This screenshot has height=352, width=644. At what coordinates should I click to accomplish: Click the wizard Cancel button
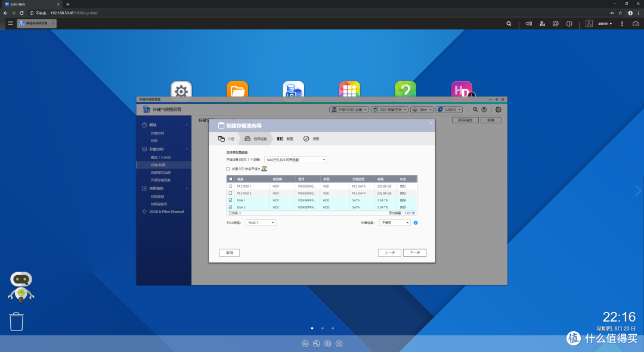(230, 253)
